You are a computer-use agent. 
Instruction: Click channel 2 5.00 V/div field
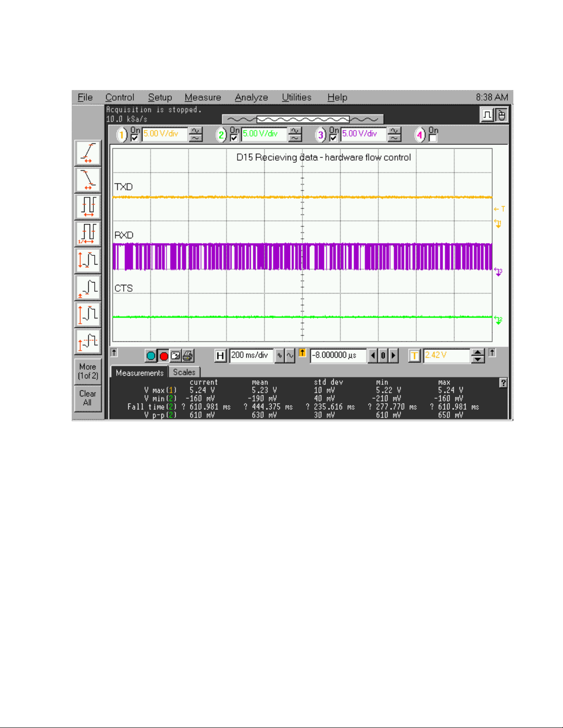(264, 134)
